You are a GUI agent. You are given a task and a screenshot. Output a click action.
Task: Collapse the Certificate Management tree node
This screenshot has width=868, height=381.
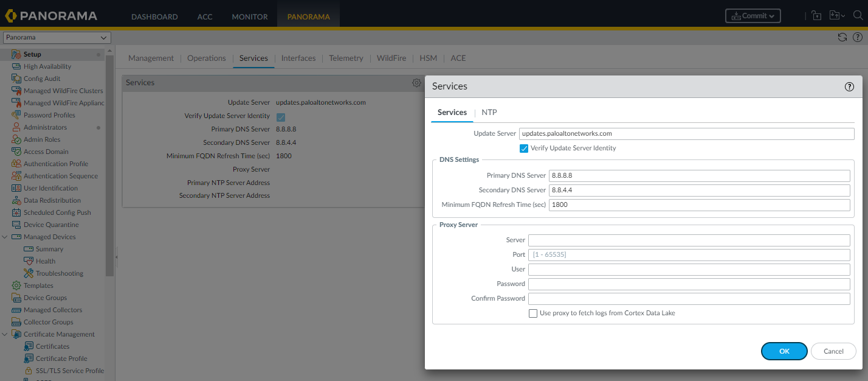pyautogui.click(x=5, y=334)
